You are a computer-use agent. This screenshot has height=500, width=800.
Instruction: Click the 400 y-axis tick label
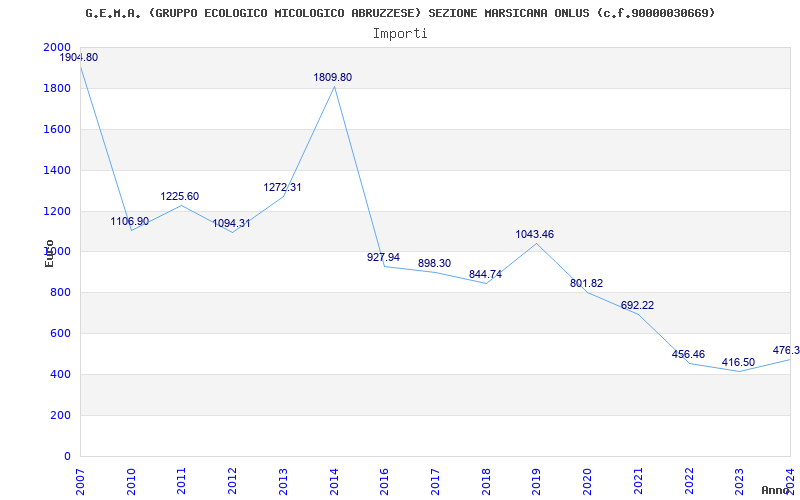pos(60,374)
